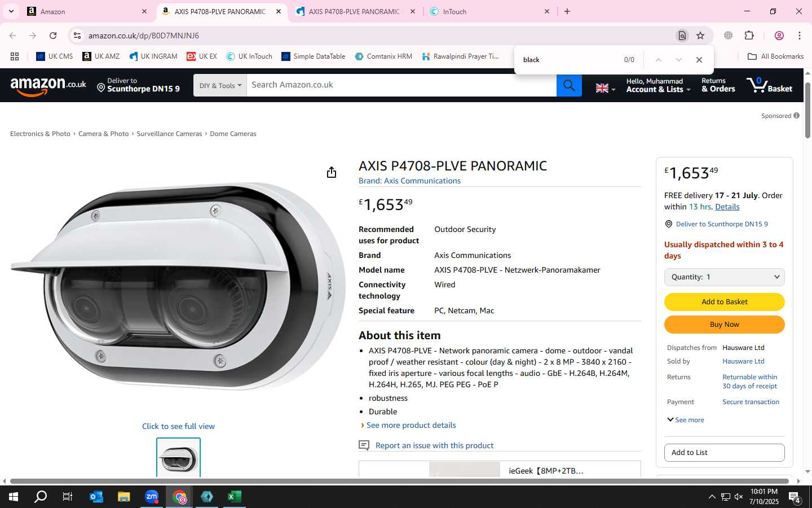Image resolution: width=812 pixels, height=508 pixels.
Task: Open the Quantity dropdown
Action: [725, 277]
